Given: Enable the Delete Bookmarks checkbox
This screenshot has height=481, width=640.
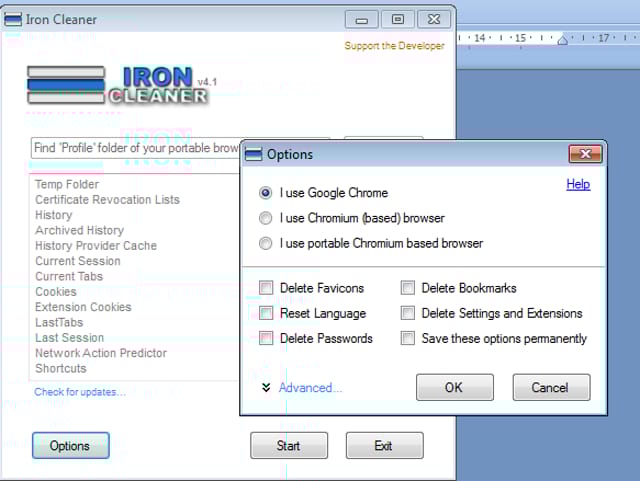Looking at the screenshot, I should click(x=408, y=288).
